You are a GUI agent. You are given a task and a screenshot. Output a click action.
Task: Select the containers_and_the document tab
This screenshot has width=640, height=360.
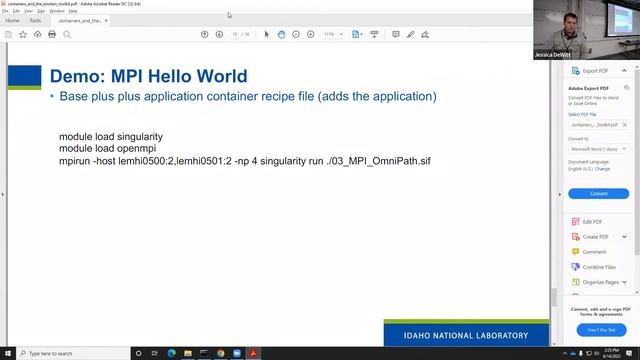(x=80, y=20)
